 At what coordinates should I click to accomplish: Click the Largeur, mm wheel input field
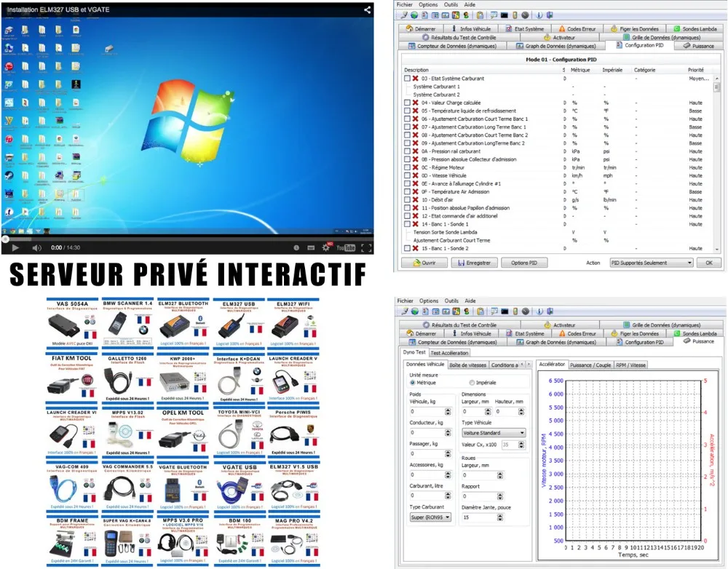pyautogui.click(x=479, y=475)
